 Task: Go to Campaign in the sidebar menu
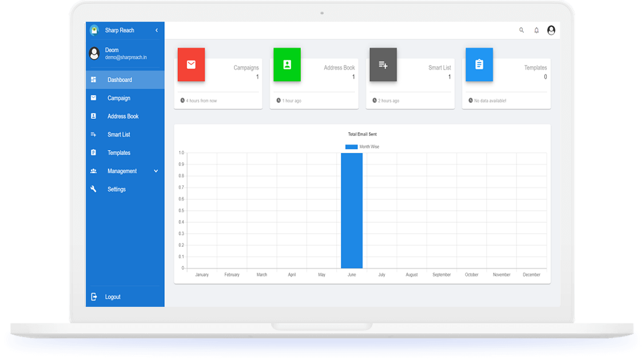[119, 98]
